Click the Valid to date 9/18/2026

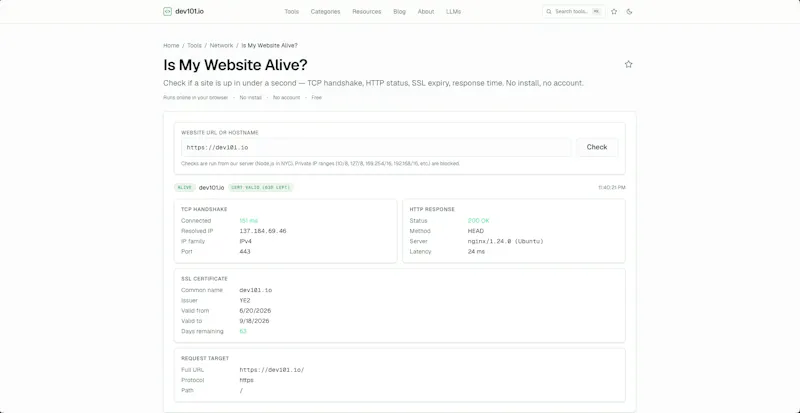point(254,321)
